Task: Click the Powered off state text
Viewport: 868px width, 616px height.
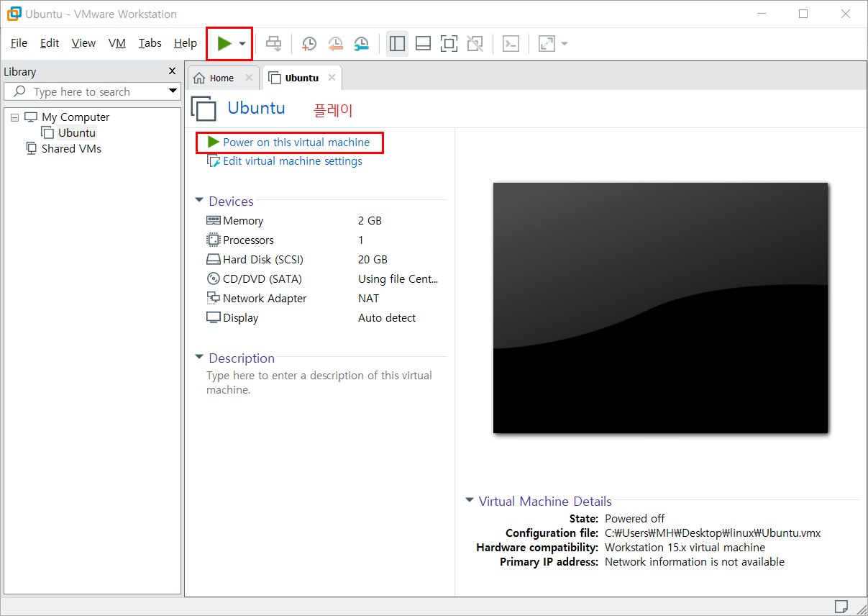Action: (x=635, y=519)
